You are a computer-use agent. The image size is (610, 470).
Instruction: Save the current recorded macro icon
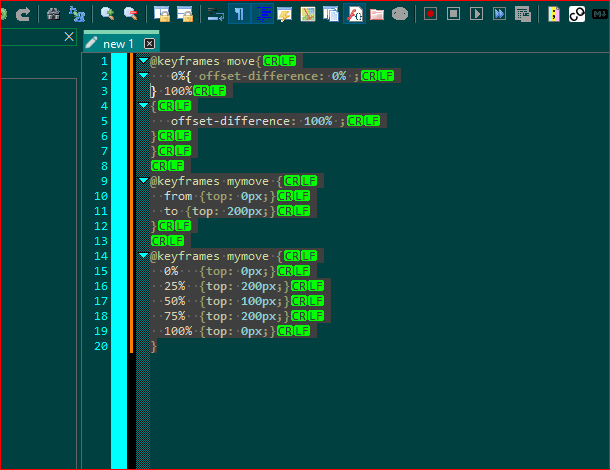coord(522,14)
